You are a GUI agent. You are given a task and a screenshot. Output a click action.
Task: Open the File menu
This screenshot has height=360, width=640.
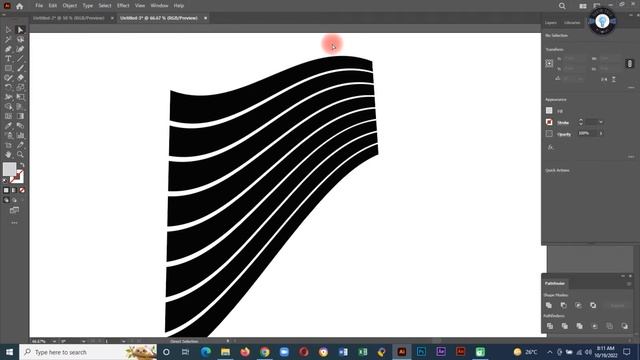click(x=39, y=6)
